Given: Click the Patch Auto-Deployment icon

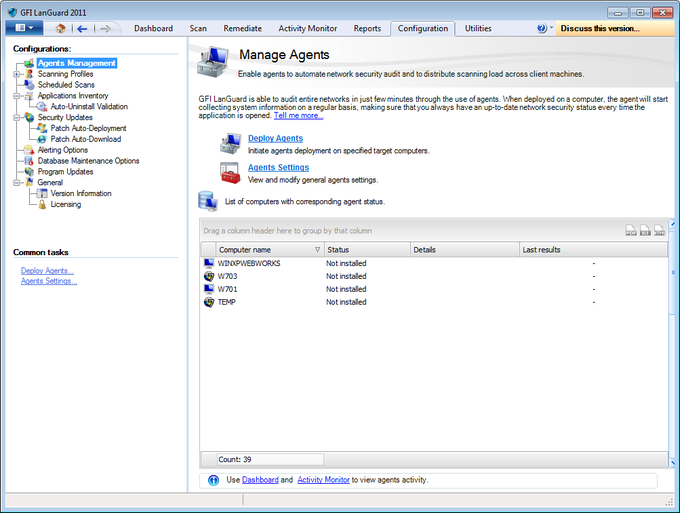Looking at the screenshot, I should (42, 128).
